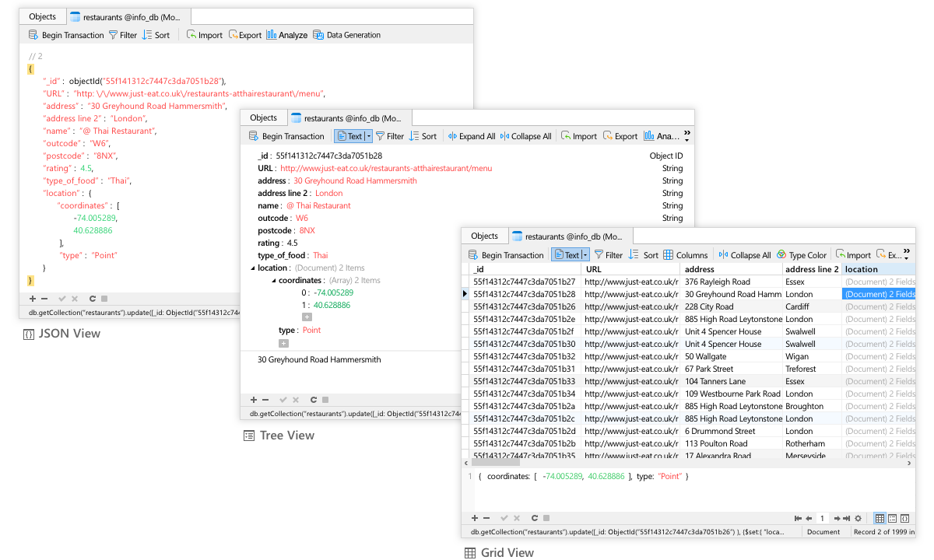Open Text dropdown arrow in Tree View toolbar
This screenshot has height=560, width=934.
368,136
